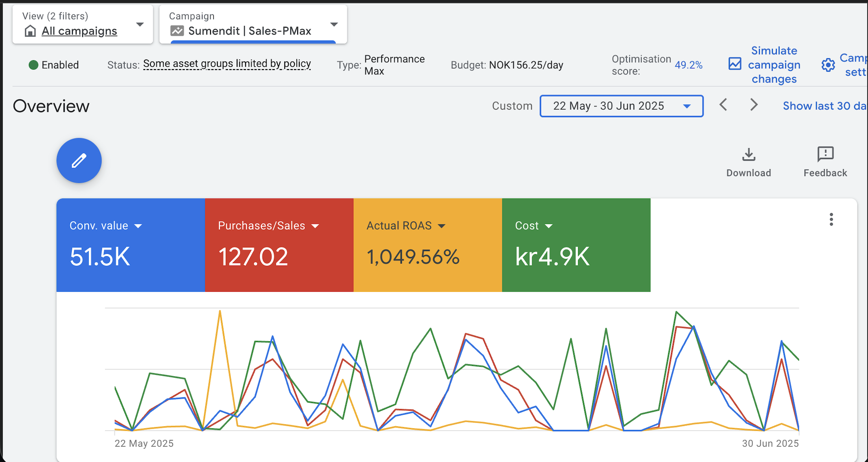
Task: Open the three-dot overflow menu on the chart card
Action: coord(831,219)
